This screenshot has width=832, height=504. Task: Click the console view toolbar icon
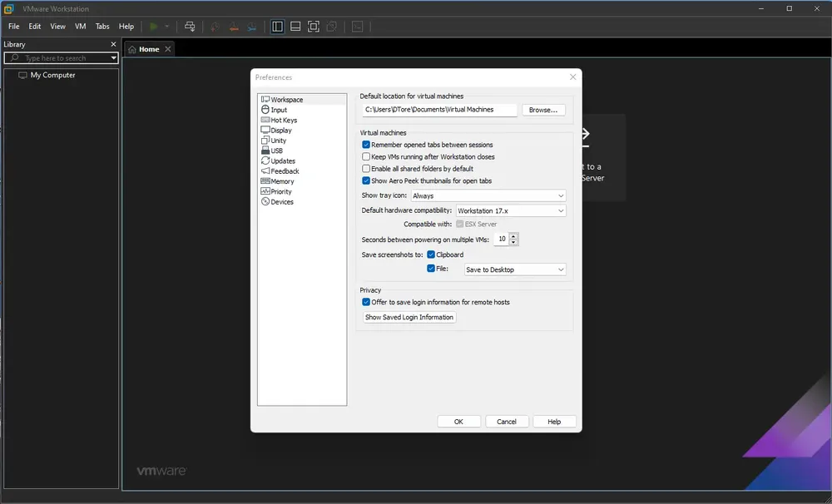click(x=357, y=27)
